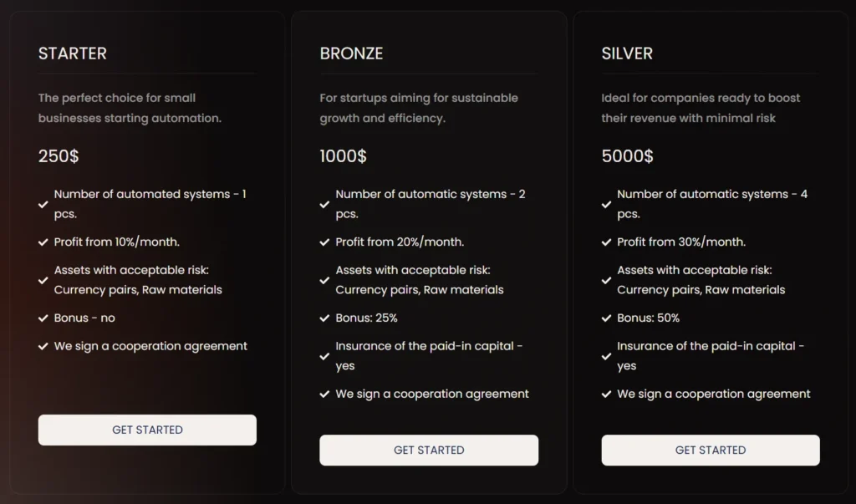
Task: Click checkmark beside Bronze insurance of paid-in capital
Action: (x=324, y=356)
